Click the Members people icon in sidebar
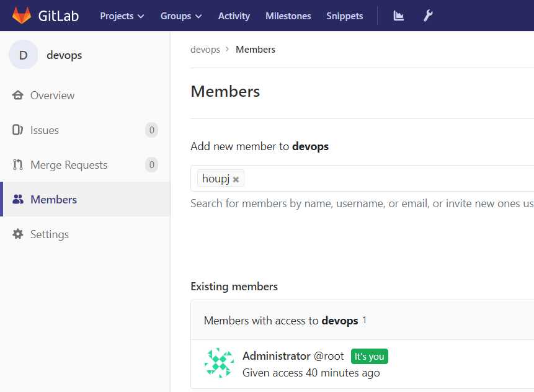Screen dimensions: 534x392 (18, 199)
